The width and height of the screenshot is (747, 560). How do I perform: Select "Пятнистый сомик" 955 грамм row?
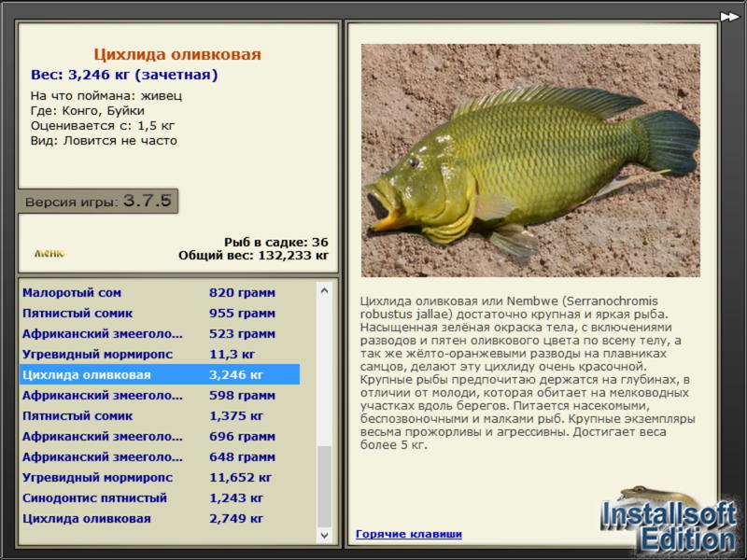[160, 314]
